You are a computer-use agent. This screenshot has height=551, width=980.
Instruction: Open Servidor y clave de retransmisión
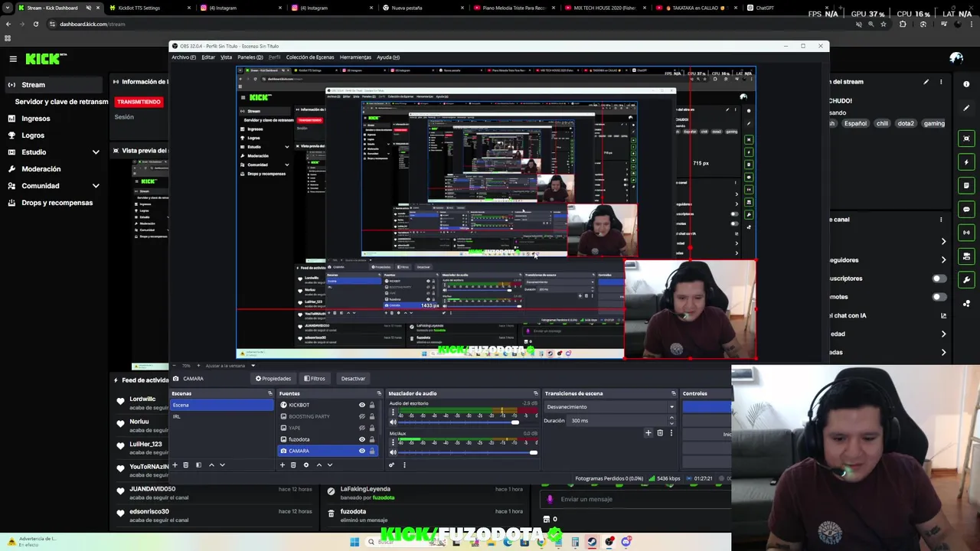coord(61,102)
